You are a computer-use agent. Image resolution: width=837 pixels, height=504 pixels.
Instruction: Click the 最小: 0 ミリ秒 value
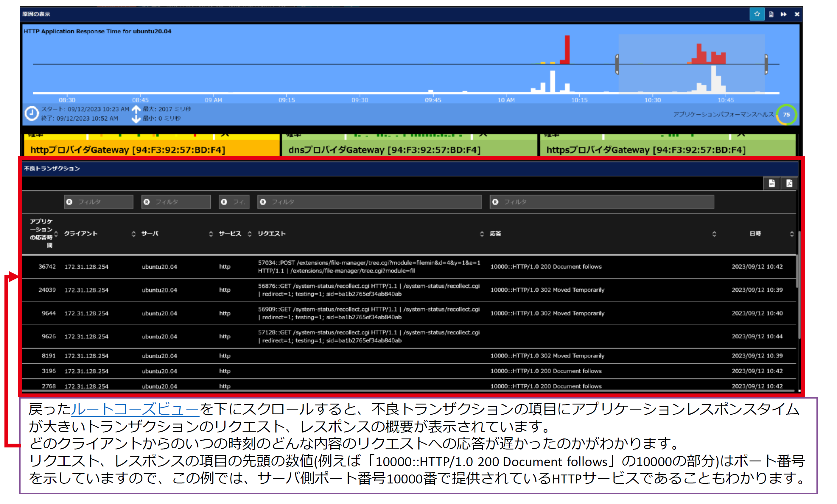click(162, 118)
